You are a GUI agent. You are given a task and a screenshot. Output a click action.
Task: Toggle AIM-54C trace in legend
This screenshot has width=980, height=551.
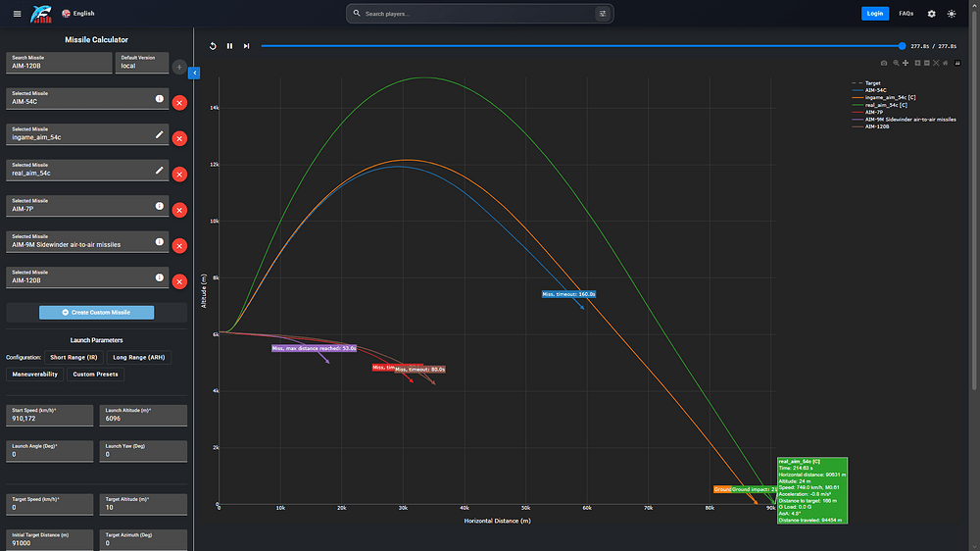point(869,90)
